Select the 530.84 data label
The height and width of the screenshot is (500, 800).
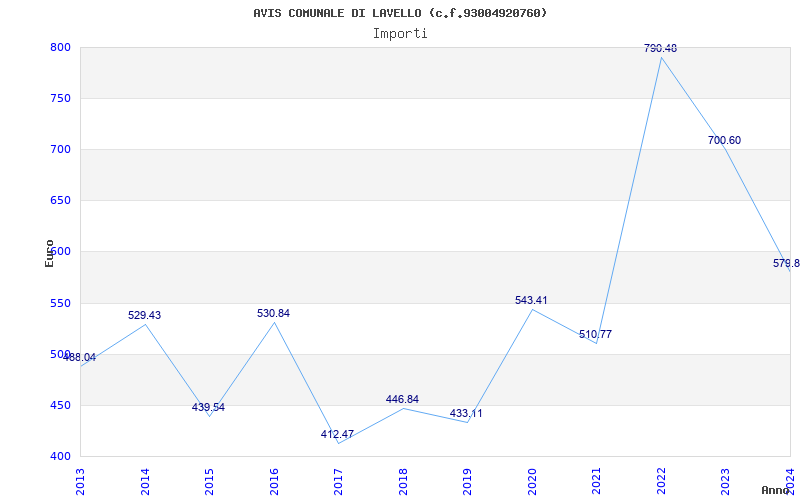click(x=273, y=313)
